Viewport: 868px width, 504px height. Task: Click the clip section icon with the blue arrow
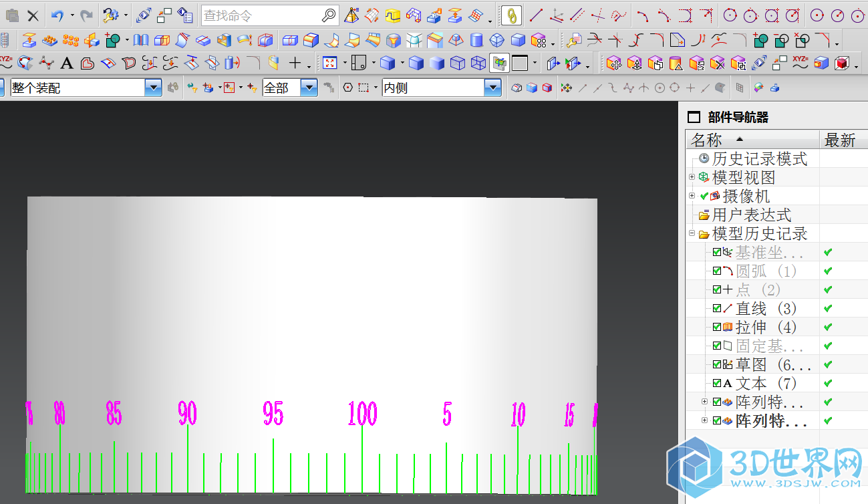(553, 64)
